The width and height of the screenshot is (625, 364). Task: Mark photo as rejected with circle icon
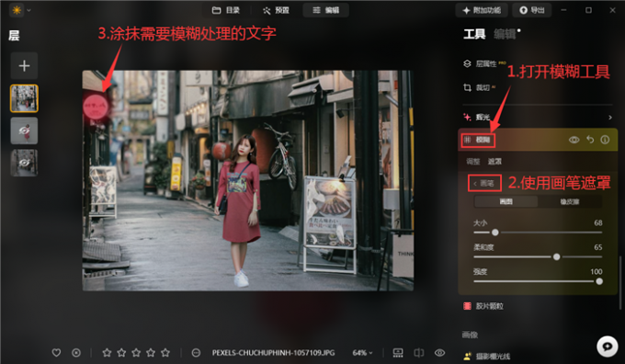tap(76, 353)
